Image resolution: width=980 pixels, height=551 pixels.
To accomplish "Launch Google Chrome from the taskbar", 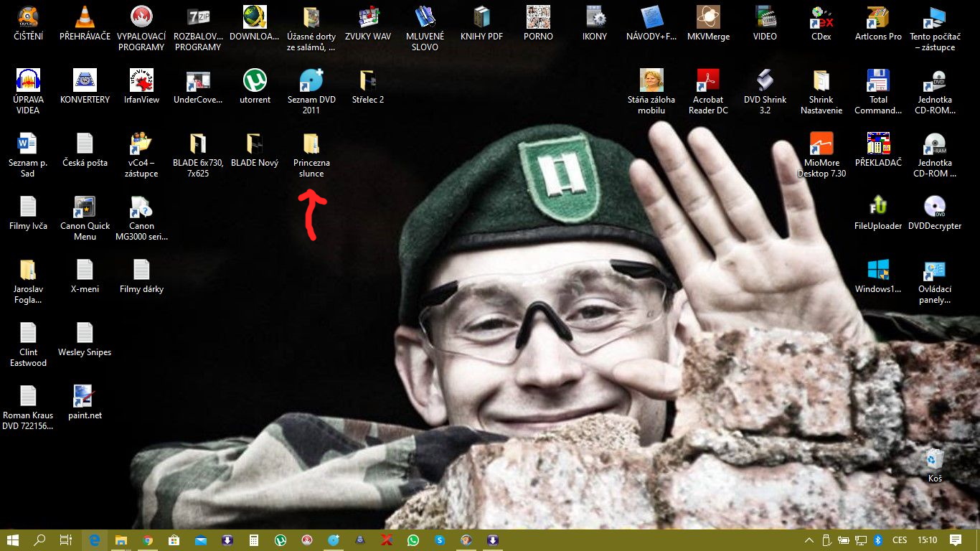I will click(x=147, y=540).
